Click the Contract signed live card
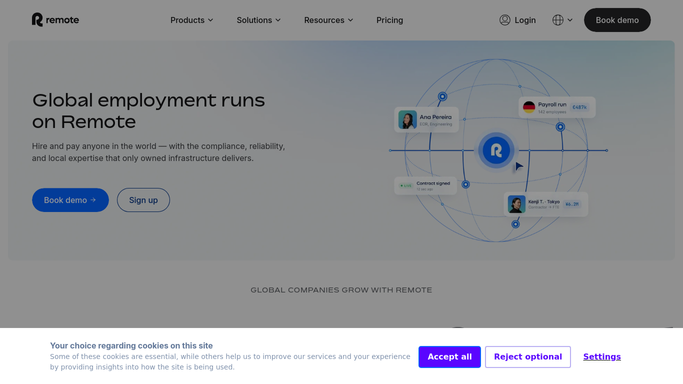 coord(426,185)
